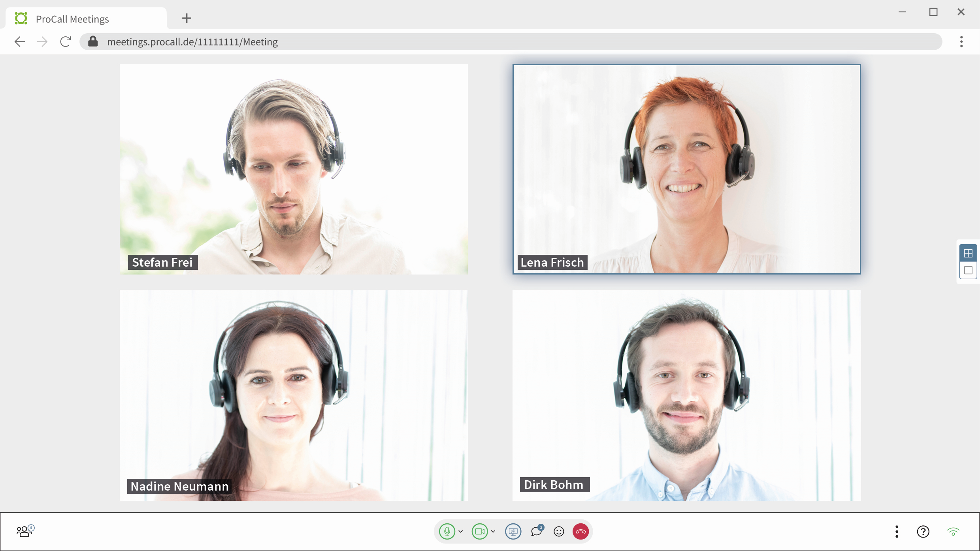
Task: Turn off the camera
Action: [x=479, y=531]
